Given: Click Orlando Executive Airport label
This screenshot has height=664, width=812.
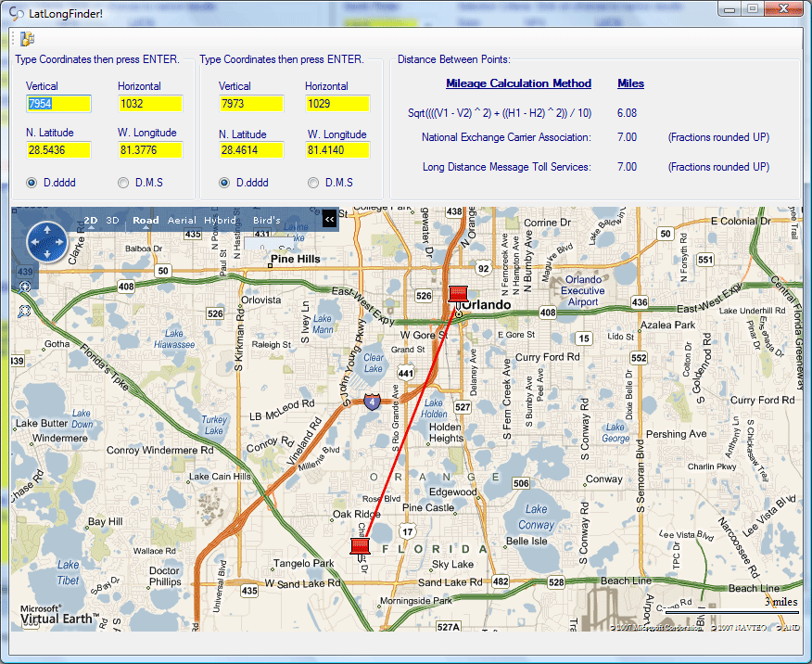Looking at the screenshot, I should (x=583, y=290).
